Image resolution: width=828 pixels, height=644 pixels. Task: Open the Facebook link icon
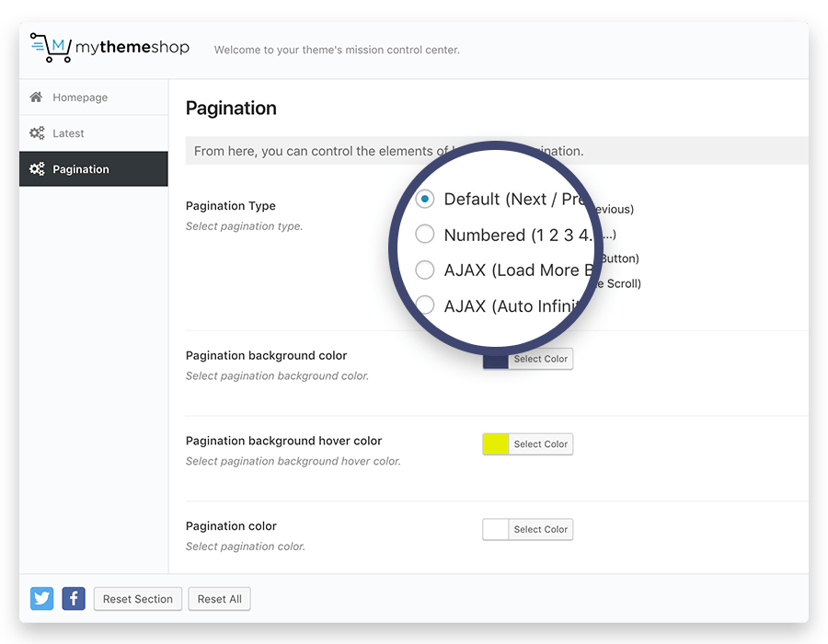[74, 599]
